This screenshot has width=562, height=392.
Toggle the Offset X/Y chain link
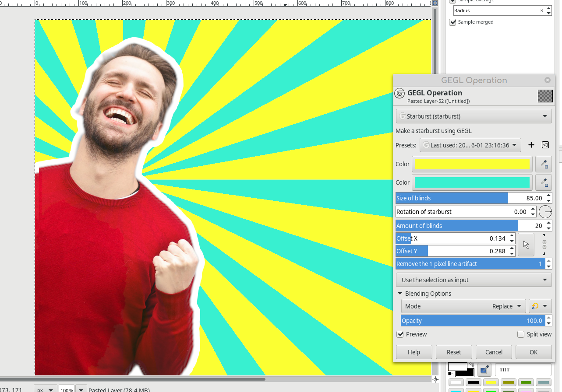[544, 245]
